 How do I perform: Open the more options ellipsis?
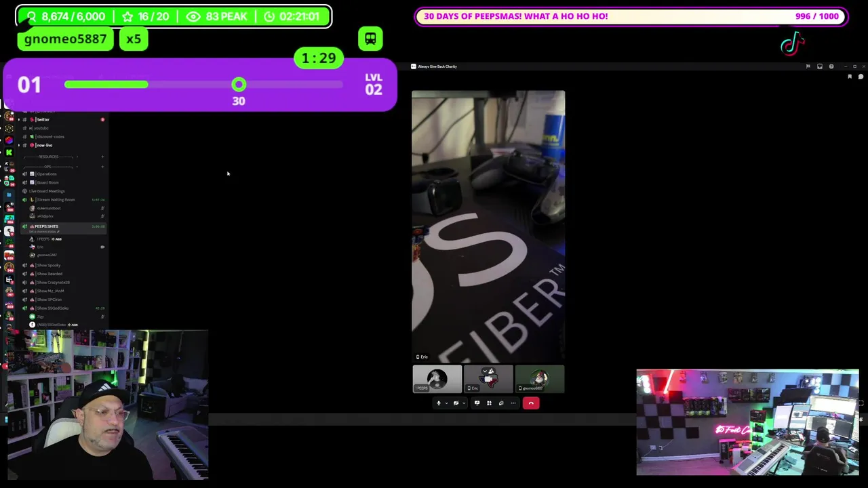click(513, 403)
